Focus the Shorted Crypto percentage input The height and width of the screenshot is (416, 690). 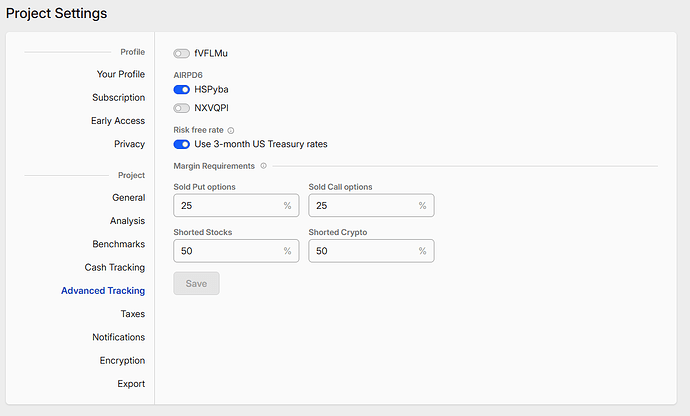pos(362,251)
